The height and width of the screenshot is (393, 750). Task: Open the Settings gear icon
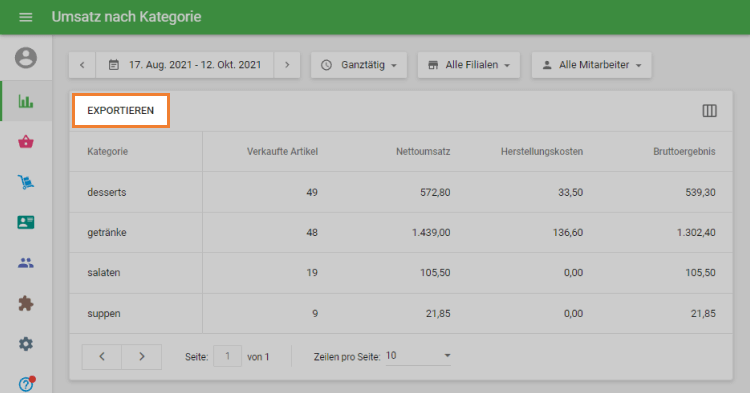click(x=26, y=344)
